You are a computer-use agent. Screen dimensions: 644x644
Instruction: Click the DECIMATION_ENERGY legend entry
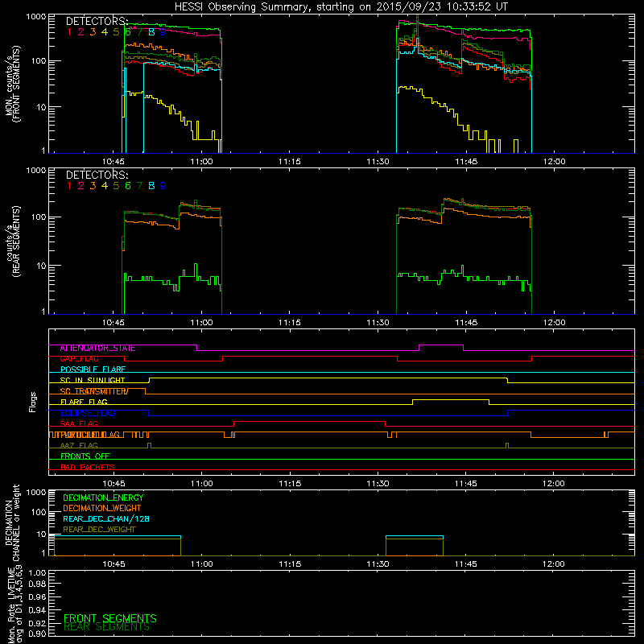[x=103, y=497]
